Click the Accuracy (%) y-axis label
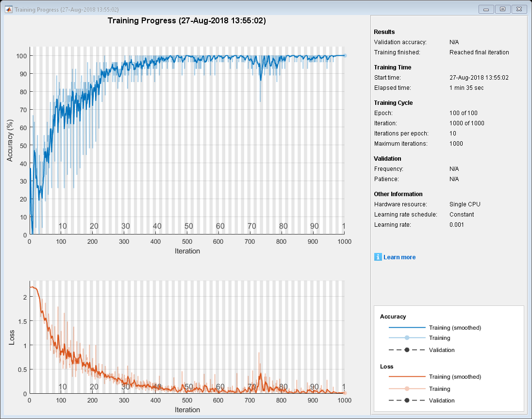Screen dimensions: 532x419 (10, 140)
